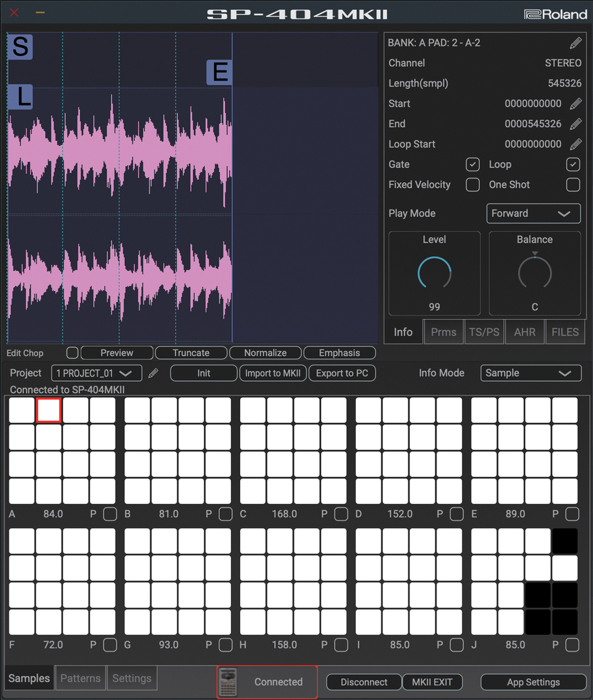
Task: Open App Settings
Action: (534, 682)
